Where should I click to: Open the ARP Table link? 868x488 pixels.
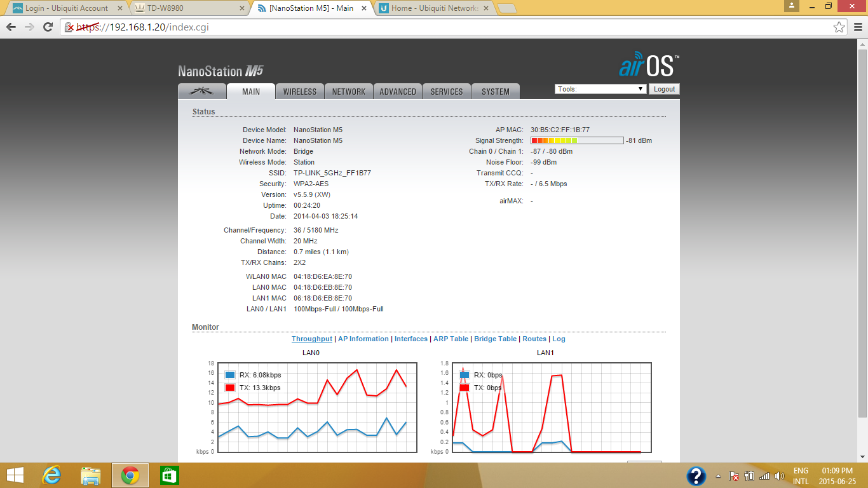point(451,339)
